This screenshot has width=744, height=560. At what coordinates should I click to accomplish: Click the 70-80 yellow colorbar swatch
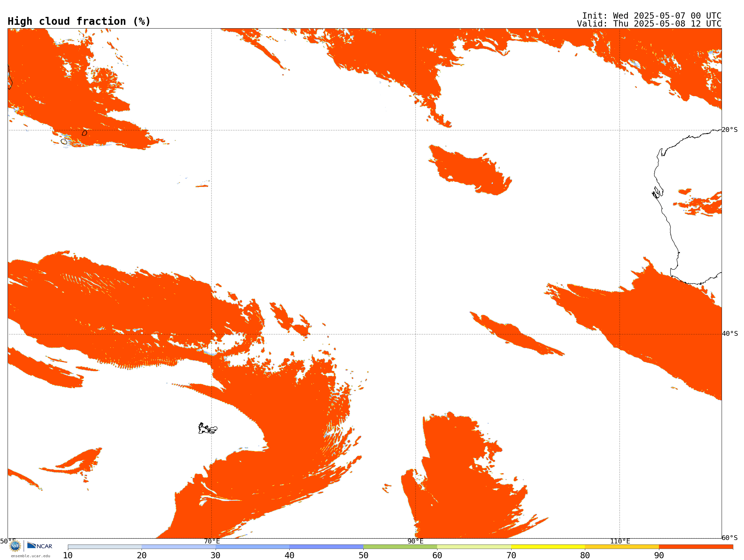(x=548, y=547)
